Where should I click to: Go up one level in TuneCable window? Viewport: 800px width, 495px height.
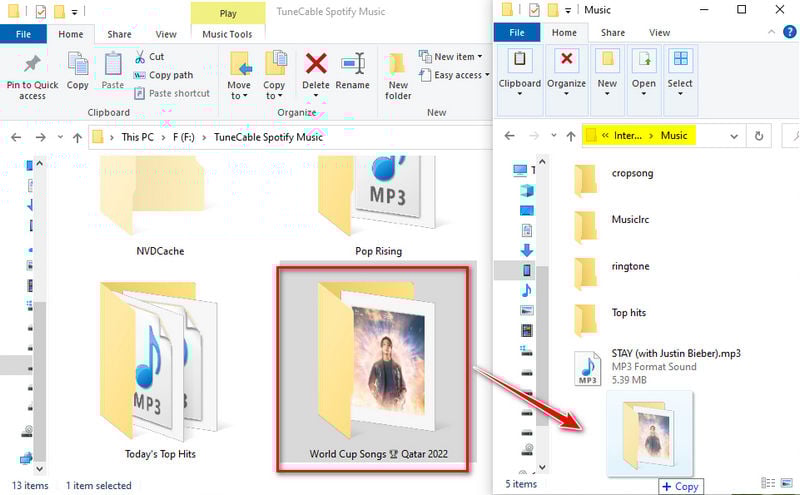coord(77,137)
